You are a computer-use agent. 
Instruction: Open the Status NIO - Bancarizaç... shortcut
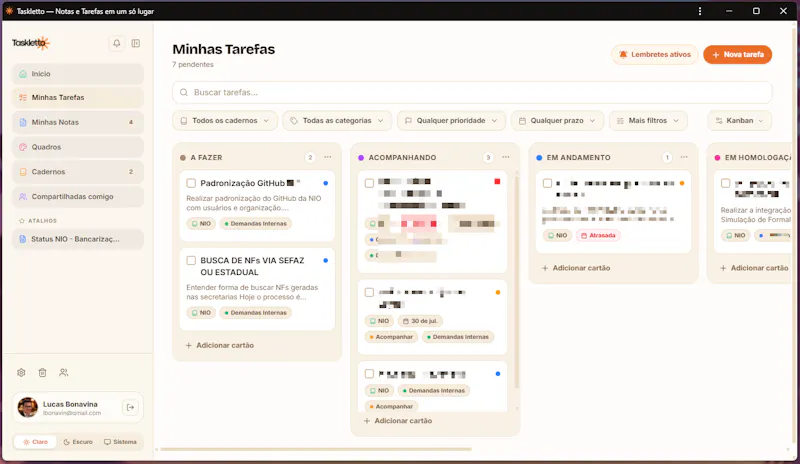[x=78, y=239]
